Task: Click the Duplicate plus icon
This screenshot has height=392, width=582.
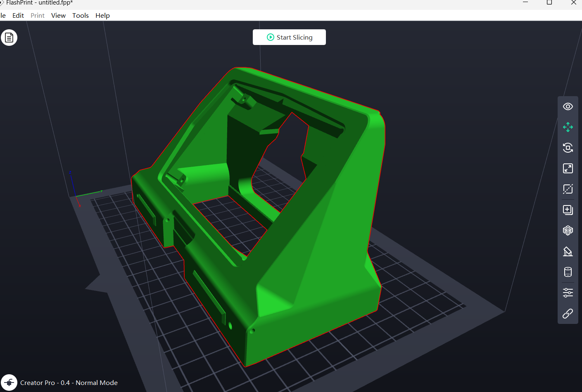Action: (x=568, y=210)
